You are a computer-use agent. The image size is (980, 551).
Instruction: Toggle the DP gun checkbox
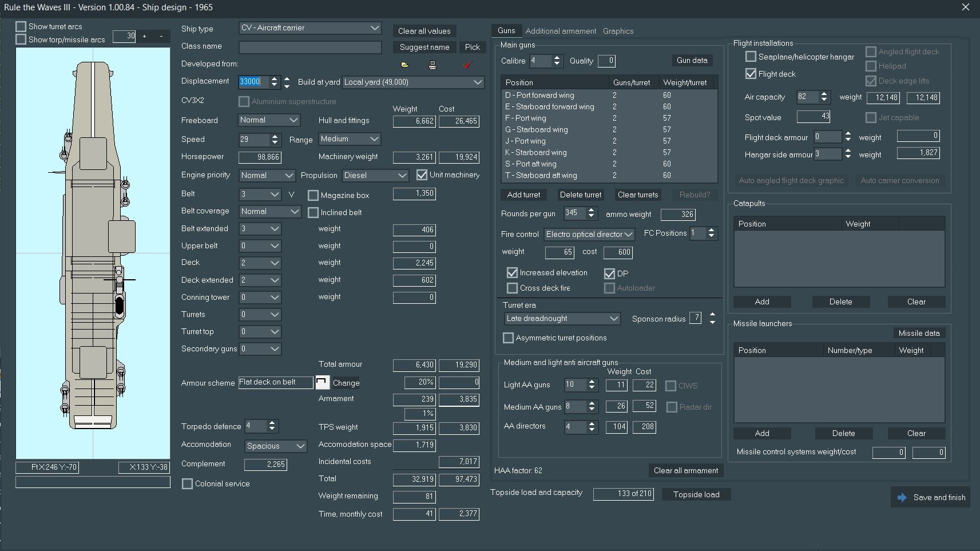click(x=609, y=273)
